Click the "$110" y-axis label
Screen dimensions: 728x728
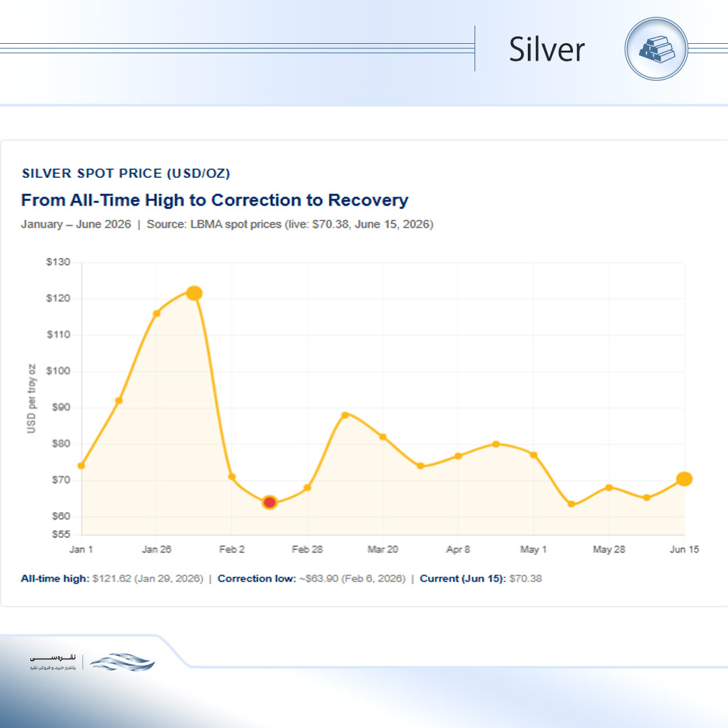tap(58, 334)
